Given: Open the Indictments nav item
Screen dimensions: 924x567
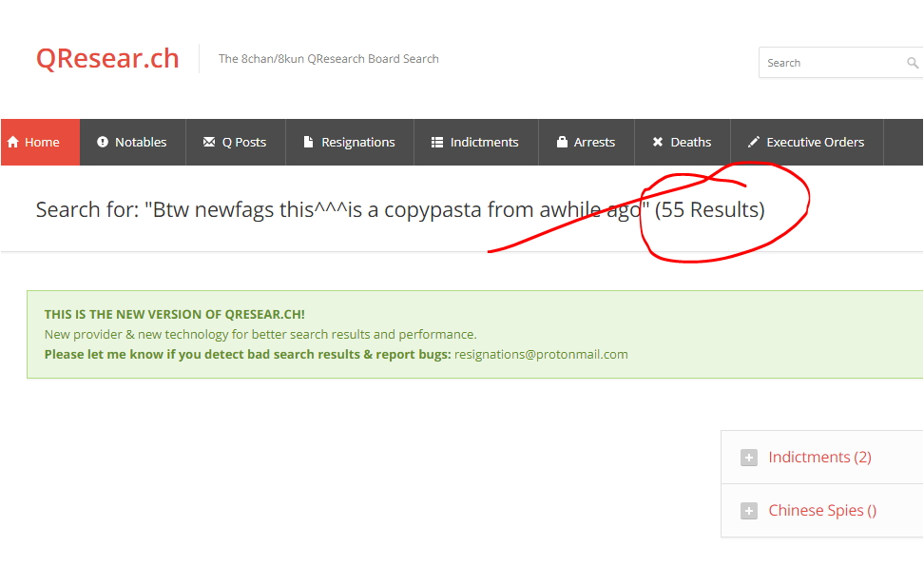Looking at the screenshot, I should point(476,142).
